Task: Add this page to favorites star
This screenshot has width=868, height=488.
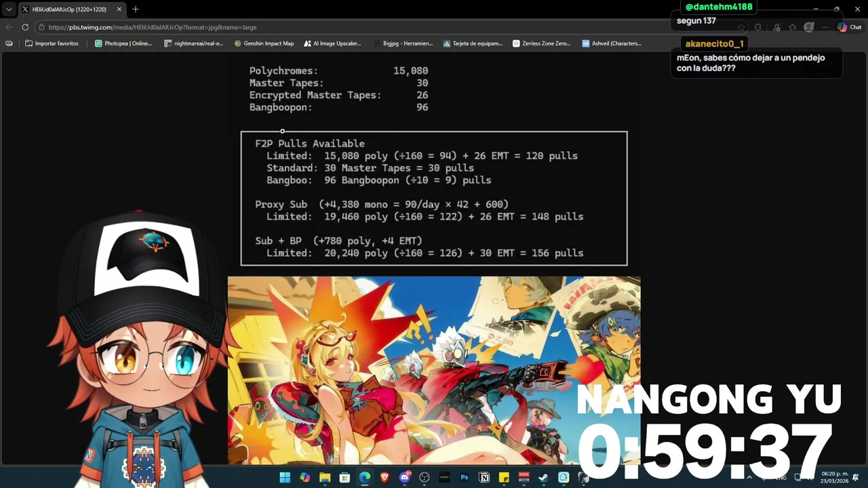Action: pos(742,27)
